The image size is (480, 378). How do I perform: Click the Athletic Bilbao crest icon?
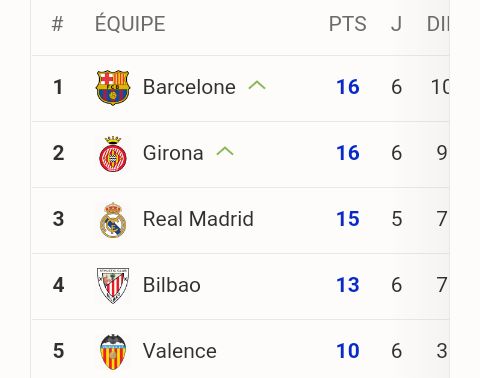point(113,285)
